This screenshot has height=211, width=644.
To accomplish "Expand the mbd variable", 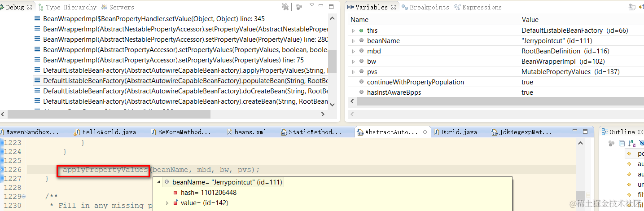I will point(354,51).
